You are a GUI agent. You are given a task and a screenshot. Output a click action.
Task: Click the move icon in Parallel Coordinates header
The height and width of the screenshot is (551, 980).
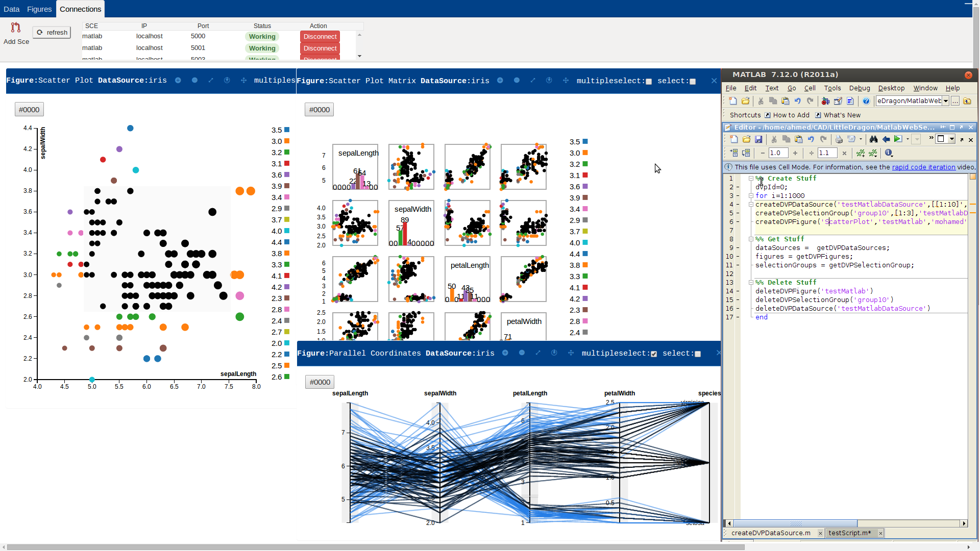point(571,353)
